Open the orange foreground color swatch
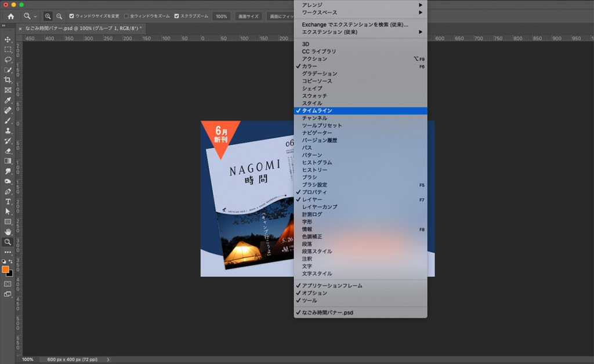This screenshot has height=364, width=594. 6,270
